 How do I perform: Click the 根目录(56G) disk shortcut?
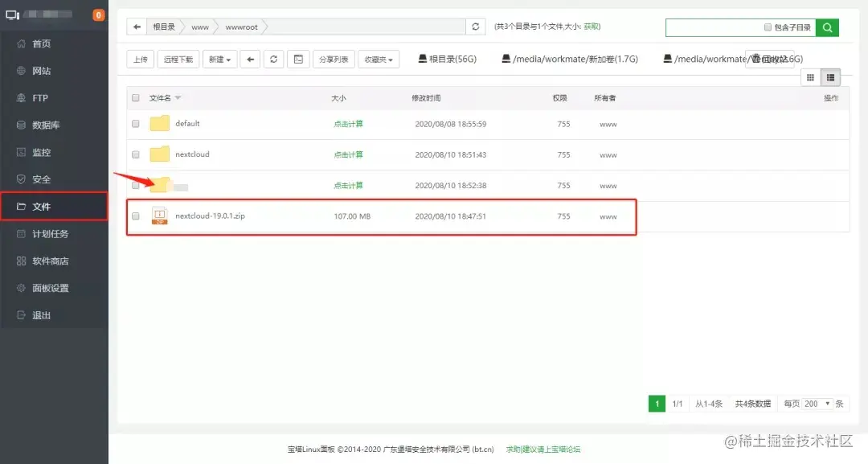point(448,59)
